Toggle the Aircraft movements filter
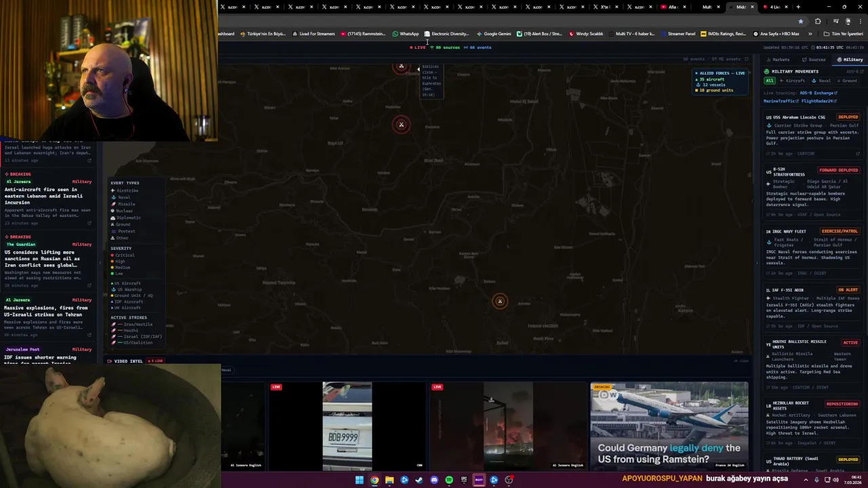 click(791, 81)
